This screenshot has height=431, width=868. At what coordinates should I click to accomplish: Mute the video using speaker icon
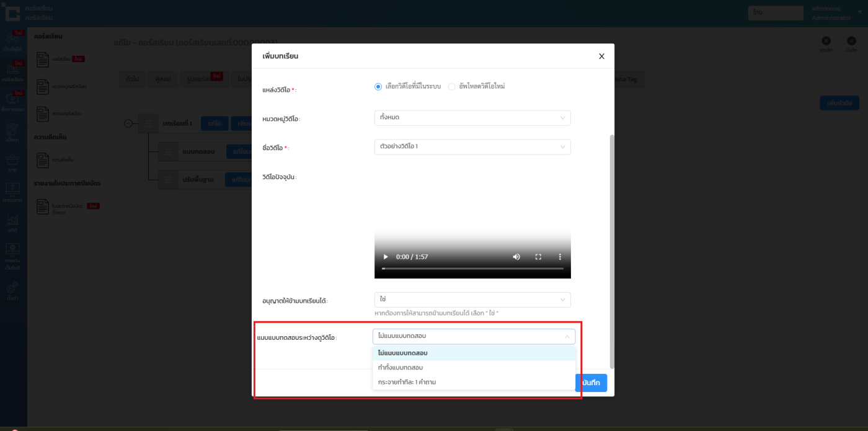click(516, 257)
